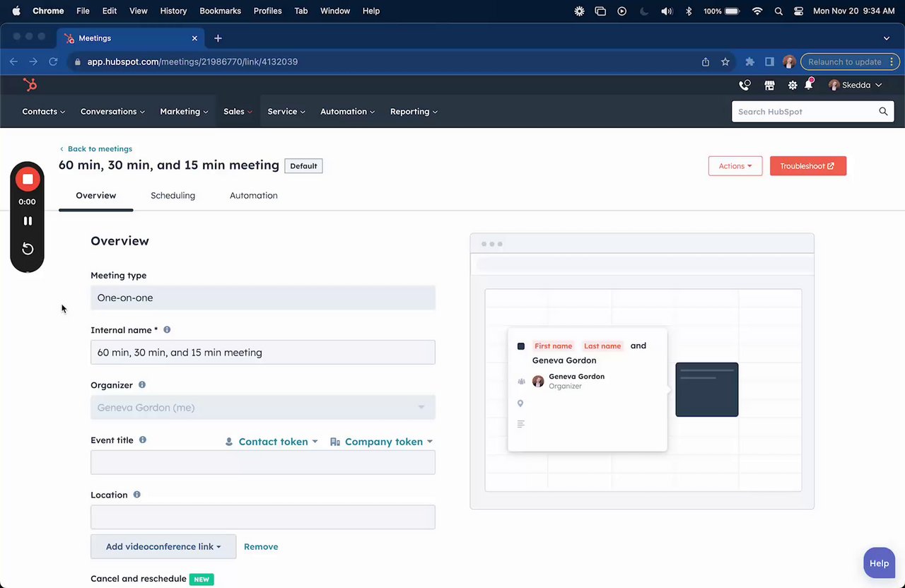Click the HubSpot sprocket logo
905x588 pixels.
pos(30,85)
